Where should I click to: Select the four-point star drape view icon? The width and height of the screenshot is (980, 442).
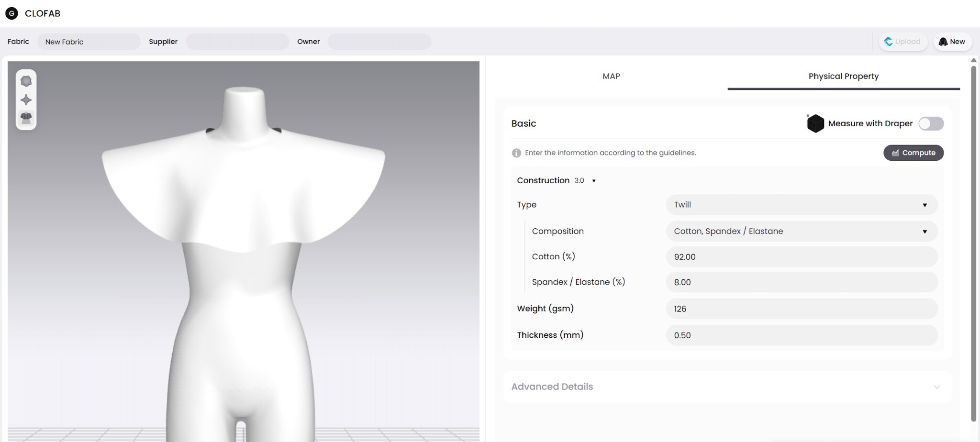tap(26, 99)
